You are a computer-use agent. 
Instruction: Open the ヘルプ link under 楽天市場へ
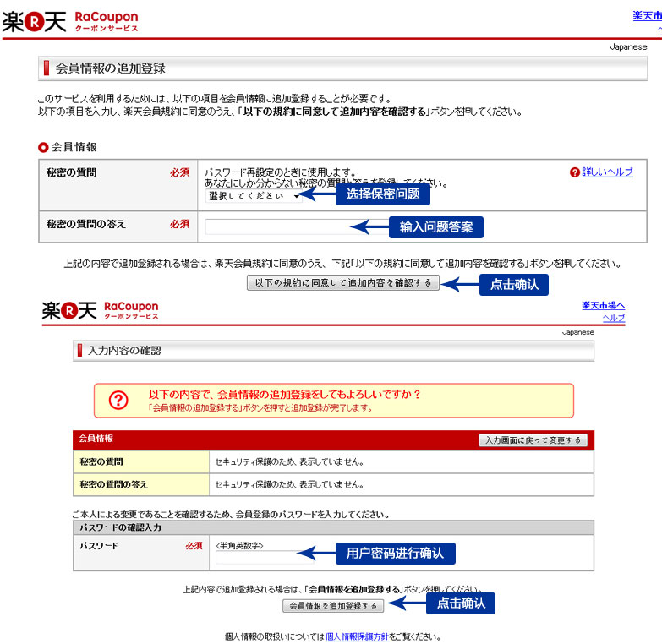point(613,318)
